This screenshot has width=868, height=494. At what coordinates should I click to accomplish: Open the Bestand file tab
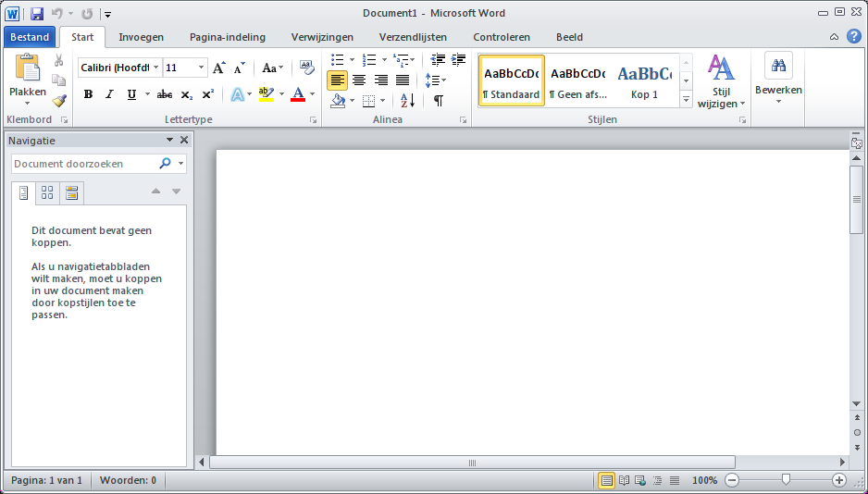[x=30, y=37]
